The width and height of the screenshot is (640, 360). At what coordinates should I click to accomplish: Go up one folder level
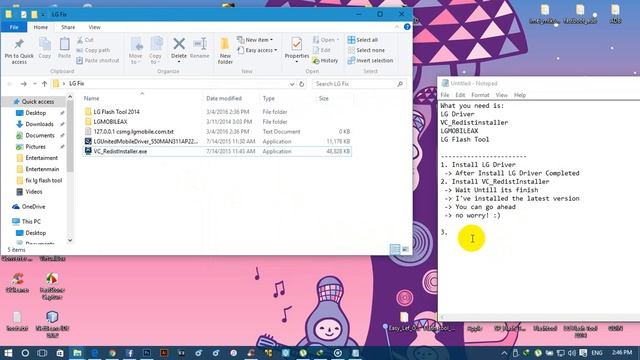[44, 84]
